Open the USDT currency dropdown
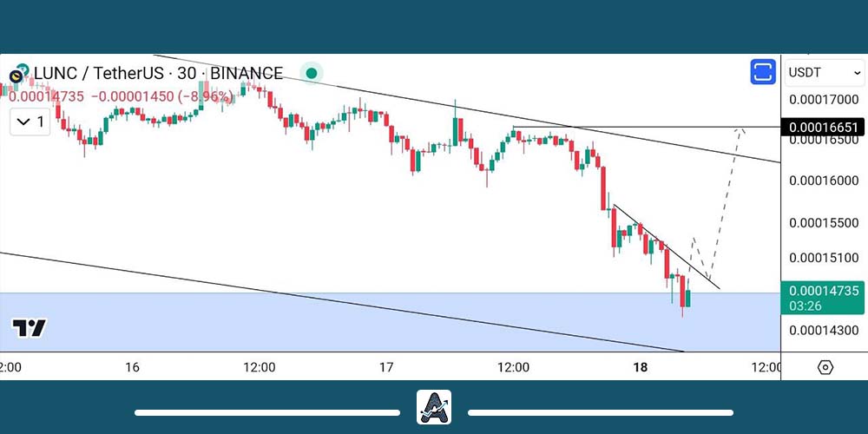The height and width of the screenshot is (434, 868). (x=824, y=73)
